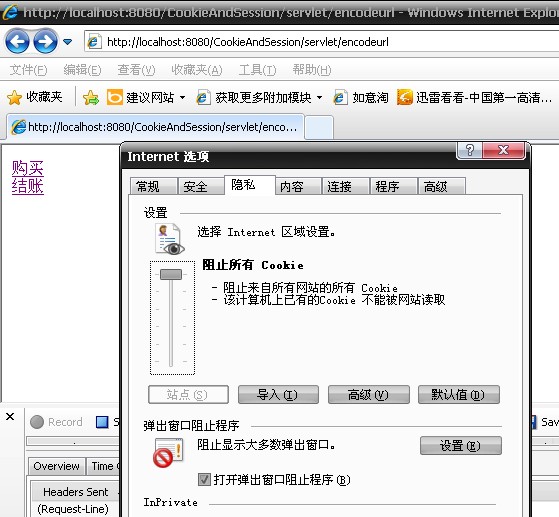Viewport: 559px width, 517px height.
Task: Click the browser Forward arrow button
Action: [x=45, y=42]
